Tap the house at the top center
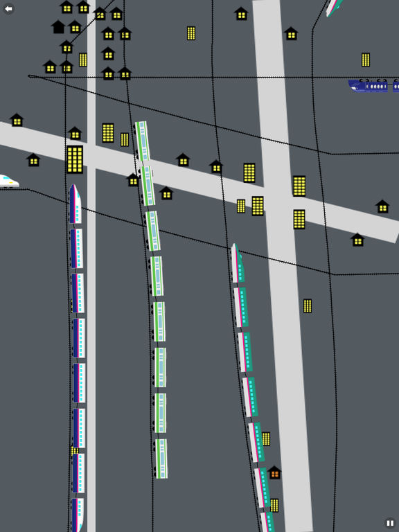 241,14
